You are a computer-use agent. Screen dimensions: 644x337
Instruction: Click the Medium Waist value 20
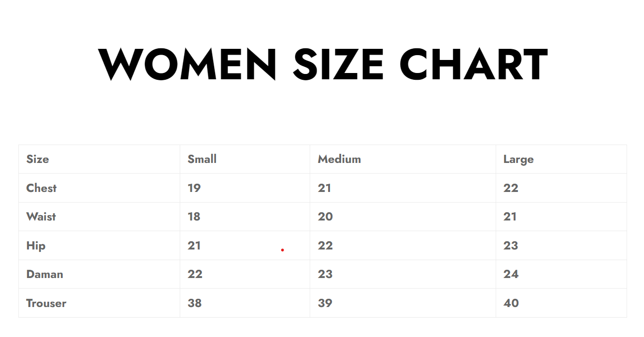point(325,217)
